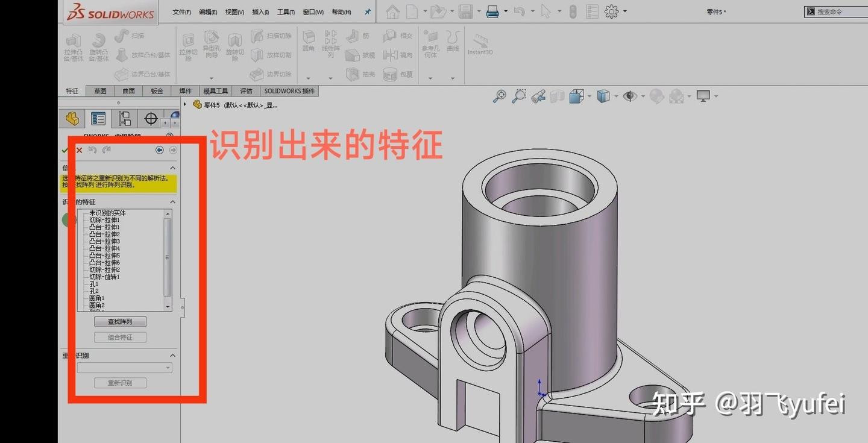
Task: Click the 查找阵列 button
Action: 119,321
